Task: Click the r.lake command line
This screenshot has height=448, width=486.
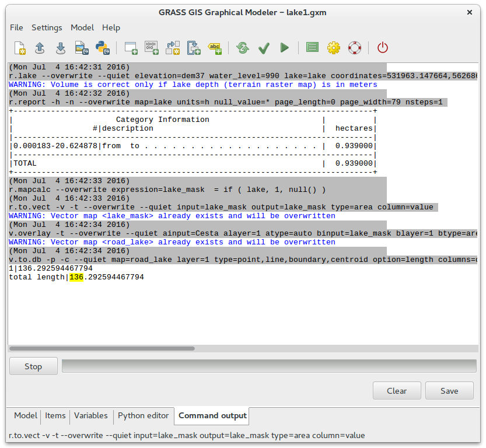Action: (x=243, y=76)
